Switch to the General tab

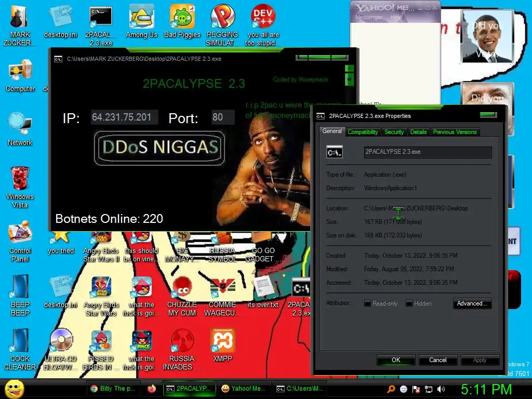[332, 131]
